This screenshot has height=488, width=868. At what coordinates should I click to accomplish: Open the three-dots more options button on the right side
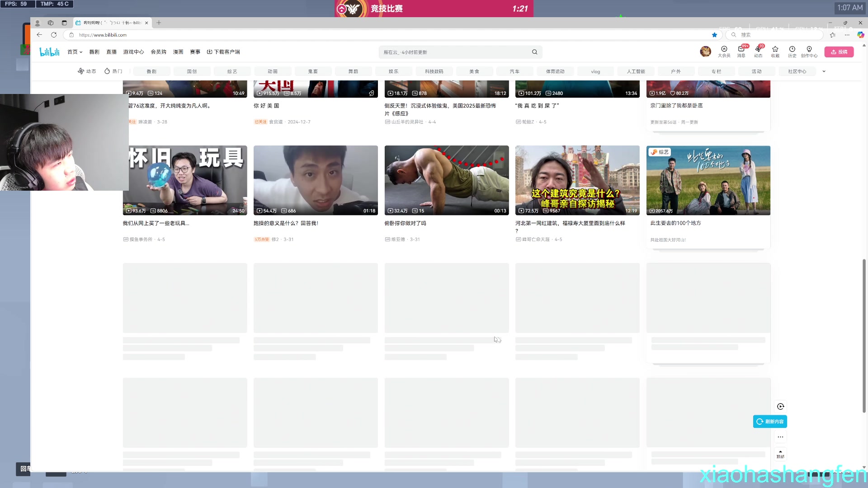[780, 437]
